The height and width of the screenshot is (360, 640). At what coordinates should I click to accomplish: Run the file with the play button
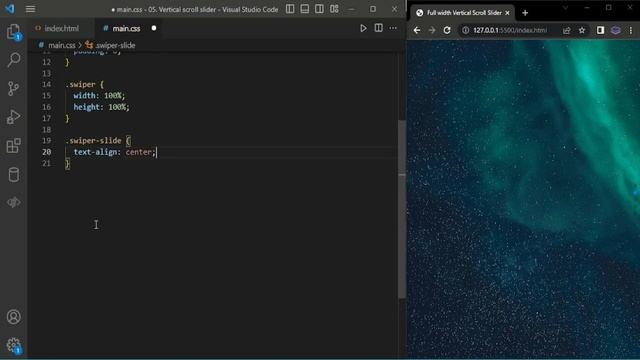pyautogui.click(x=363, y=28)
